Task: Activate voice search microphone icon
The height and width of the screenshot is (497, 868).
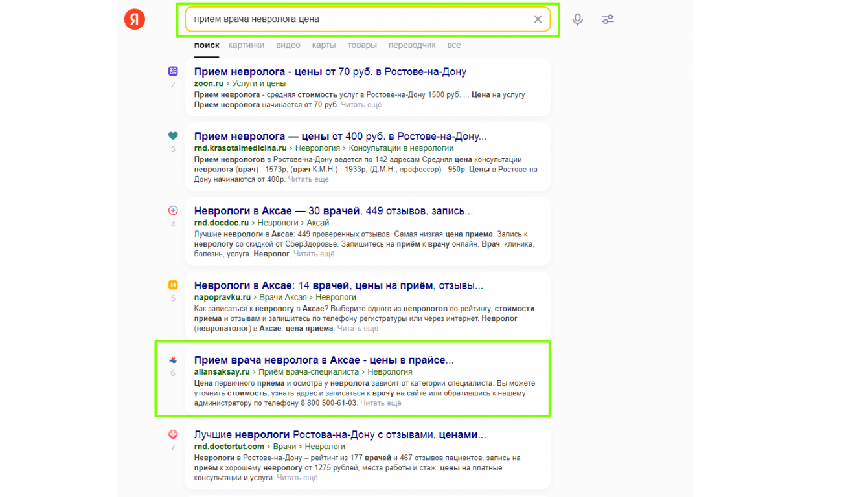Action: (578, 19)
